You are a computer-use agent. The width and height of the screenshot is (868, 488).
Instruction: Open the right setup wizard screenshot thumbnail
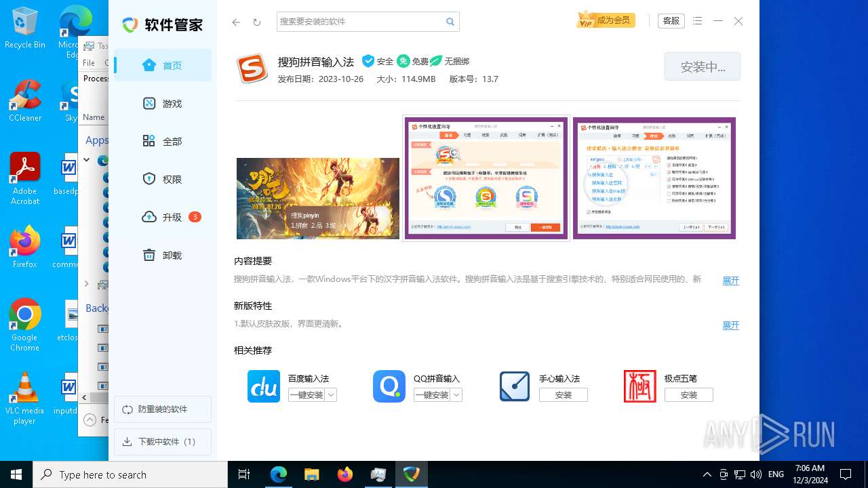coord(654,178)
